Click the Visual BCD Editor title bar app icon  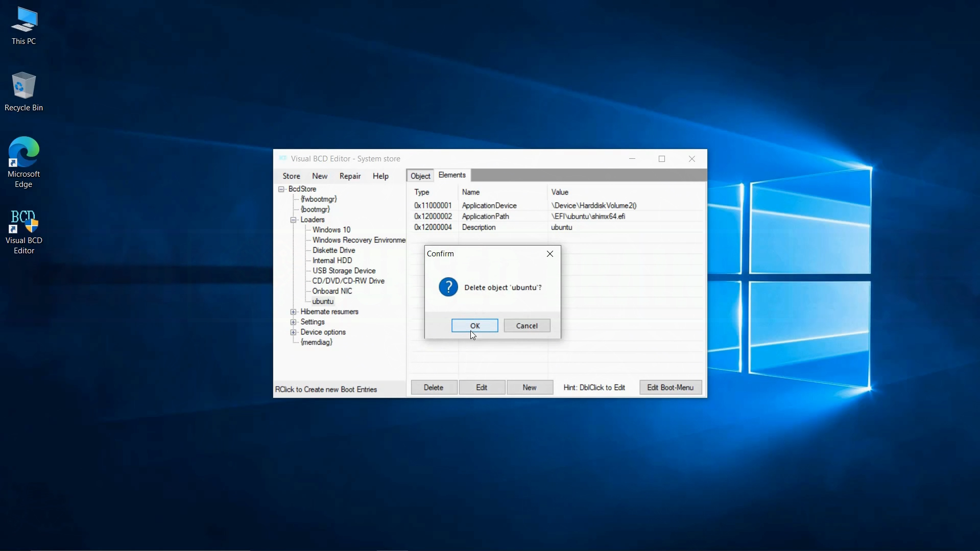pos(283,158)
